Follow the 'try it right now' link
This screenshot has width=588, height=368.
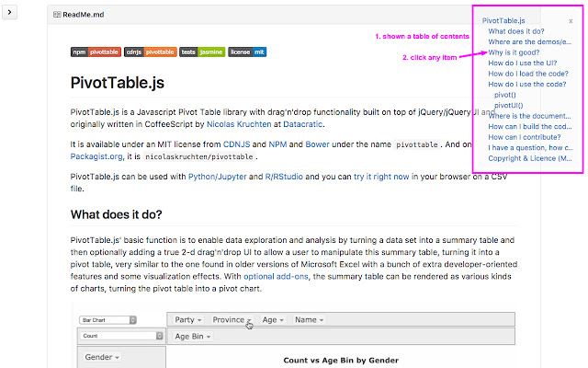[381, 177]
